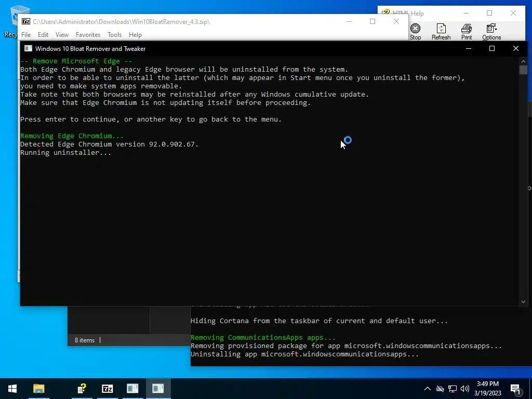The width and height of the screenshot is (532, 399).
Task: Click 'Press enter to continue' line
Action: tap(151, 119)
